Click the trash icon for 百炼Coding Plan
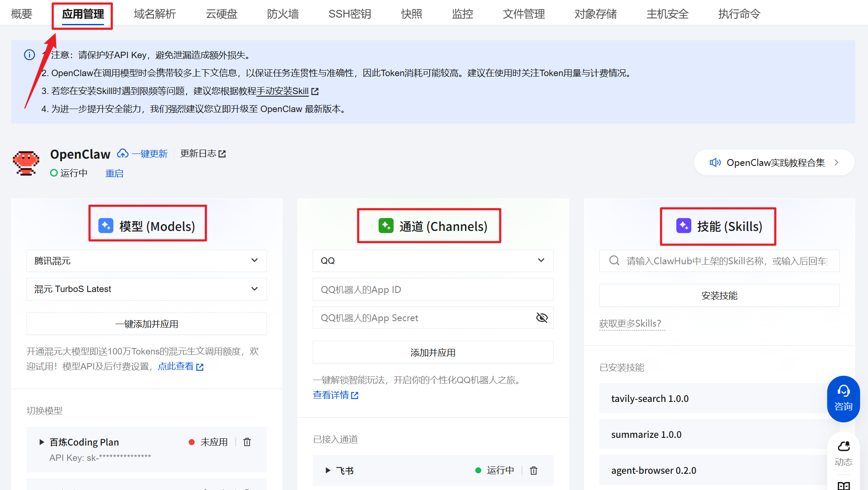 tap(247, 442)
